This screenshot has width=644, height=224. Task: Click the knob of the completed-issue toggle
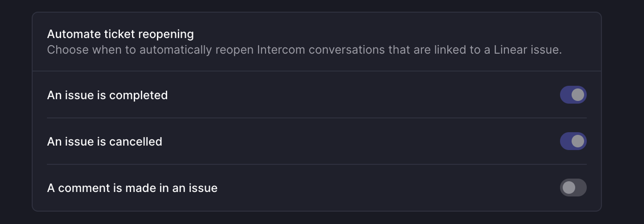tap(578, 95)
